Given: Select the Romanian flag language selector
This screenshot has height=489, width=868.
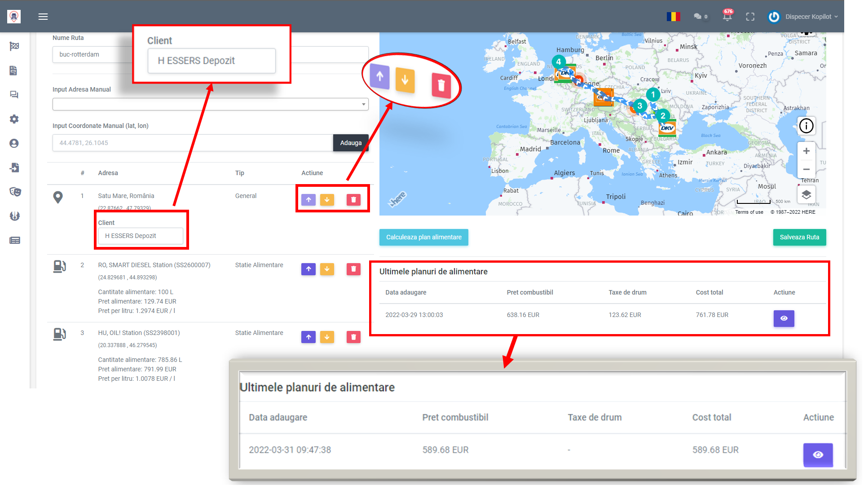Looking at the screenshot, I should 673,17.
